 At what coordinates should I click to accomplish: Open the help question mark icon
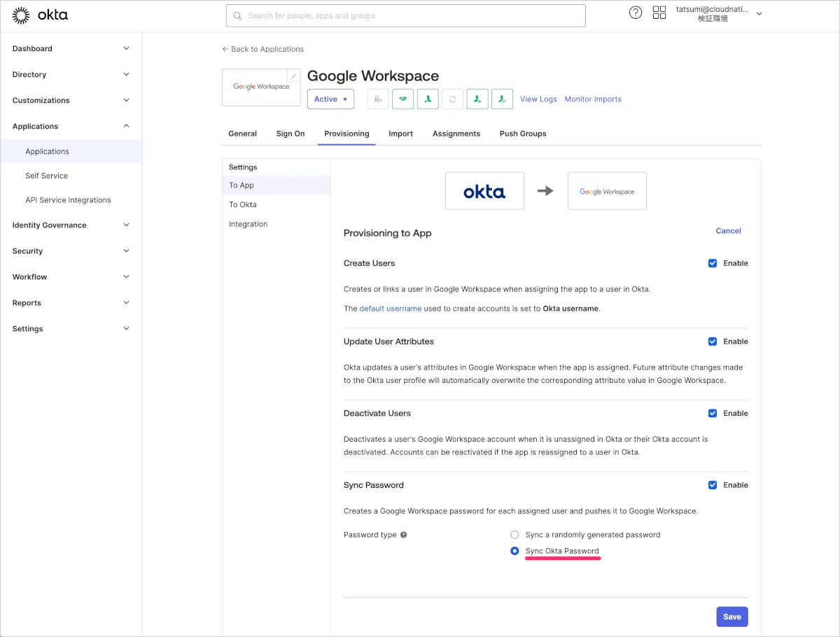tap(636, 13)
